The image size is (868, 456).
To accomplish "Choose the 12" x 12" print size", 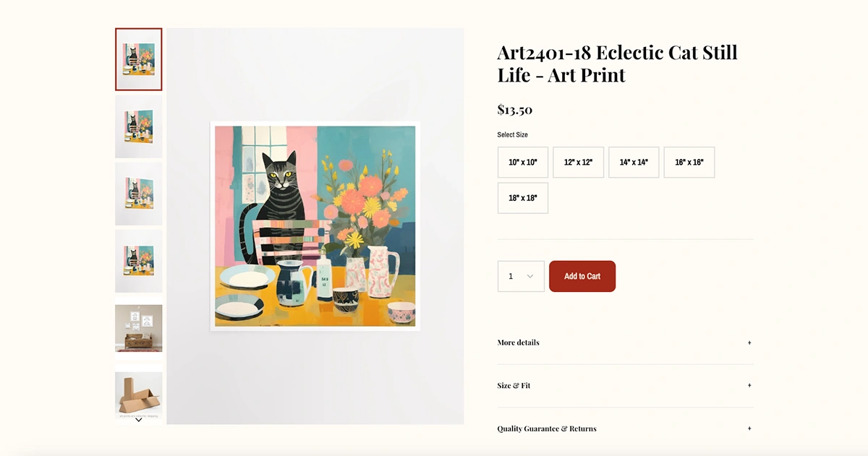I will pyautogui.click(x=578, y=163).
